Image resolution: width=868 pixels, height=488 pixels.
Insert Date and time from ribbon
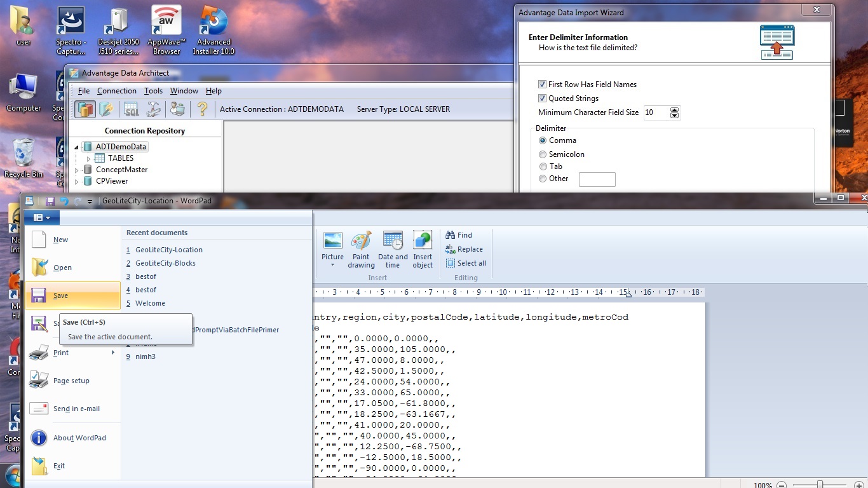[393, 249]
